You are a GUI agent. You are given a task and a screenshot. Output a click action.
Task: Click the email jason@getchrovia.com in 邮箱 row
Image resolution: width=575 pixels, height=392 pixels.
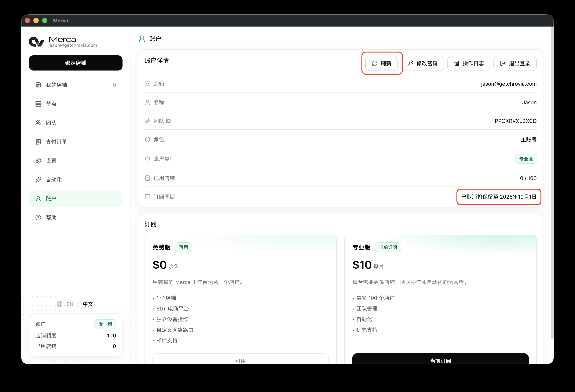tap(509, 84)
